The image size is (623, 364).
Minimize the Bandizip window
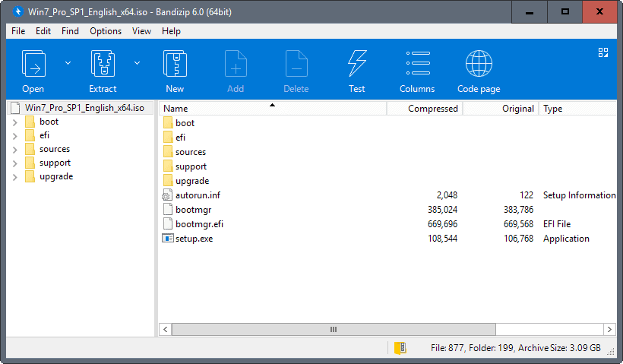tap(530, 12)
